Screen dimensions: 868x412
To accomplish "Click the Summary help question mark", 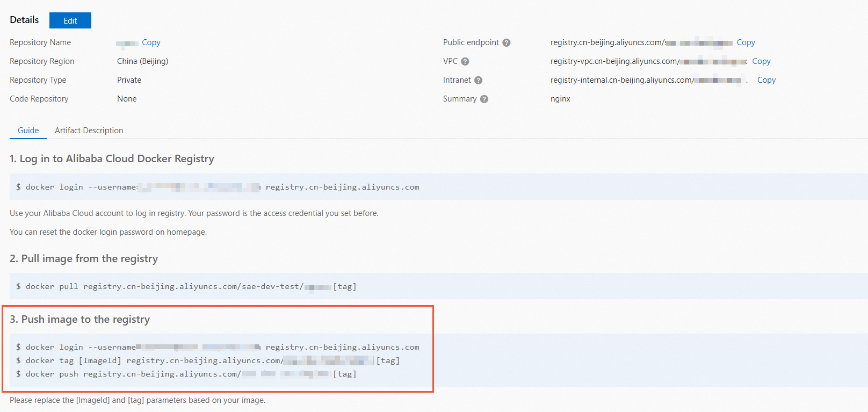I will click(484, 99).
